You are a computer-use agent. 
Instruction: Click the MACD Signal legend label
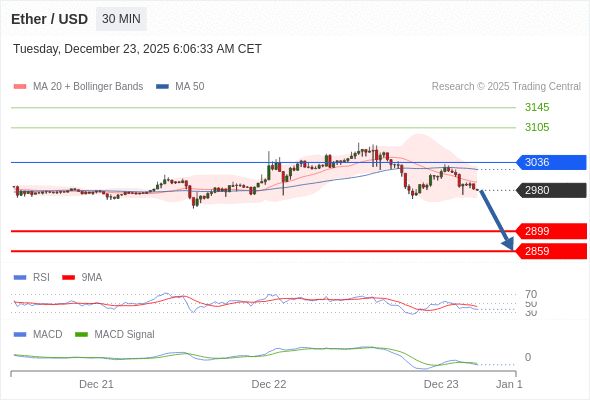point(125,334)
